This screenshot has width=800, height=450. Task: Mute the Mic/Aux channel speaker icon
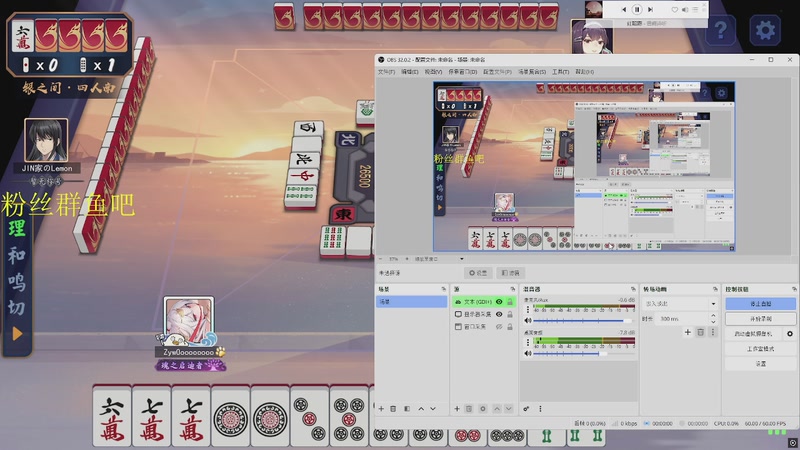click(528, 320)
